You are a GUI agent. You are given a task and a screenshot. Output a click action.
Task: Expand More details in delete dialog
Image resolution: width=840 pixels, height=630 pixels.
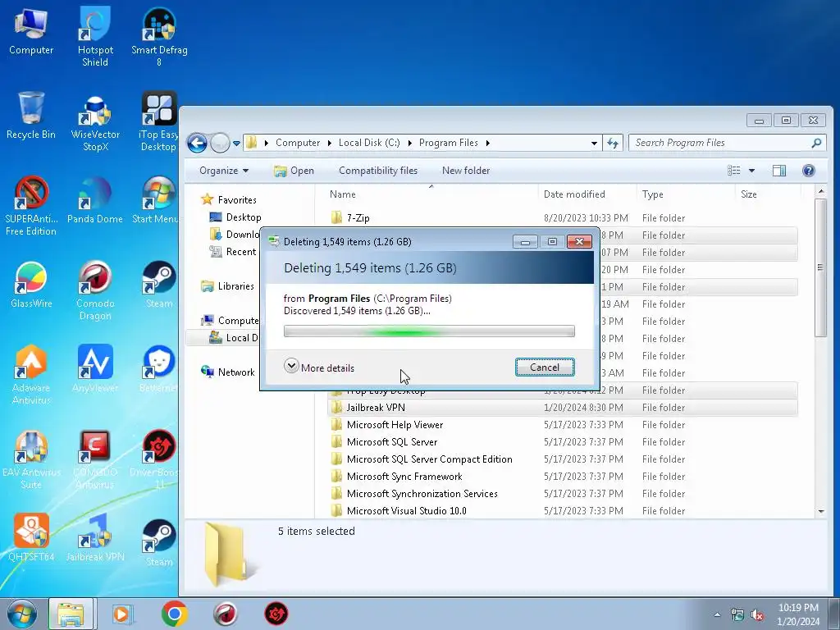tap(319, 367)
